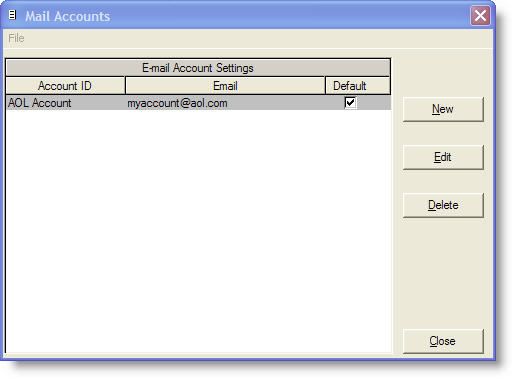Select the AOL Account row
512x377 pixels.
pos(198,103)
